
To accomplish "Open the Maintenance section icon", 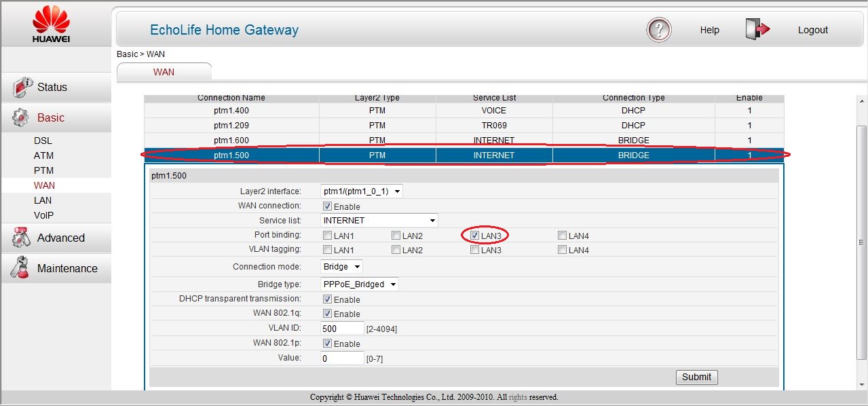I will (x=20, y=268).
